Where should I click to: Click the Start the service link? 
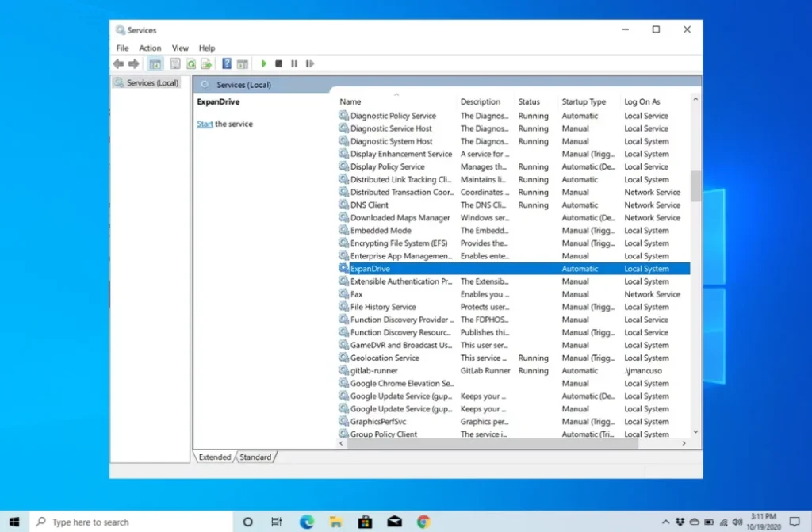point(205,124)
